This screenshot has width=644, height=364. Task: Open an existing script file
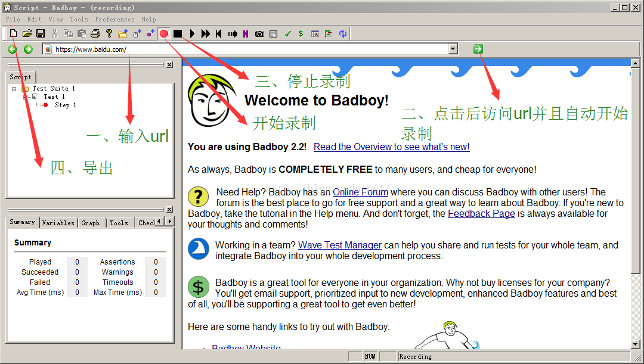[x=27, y=33]
